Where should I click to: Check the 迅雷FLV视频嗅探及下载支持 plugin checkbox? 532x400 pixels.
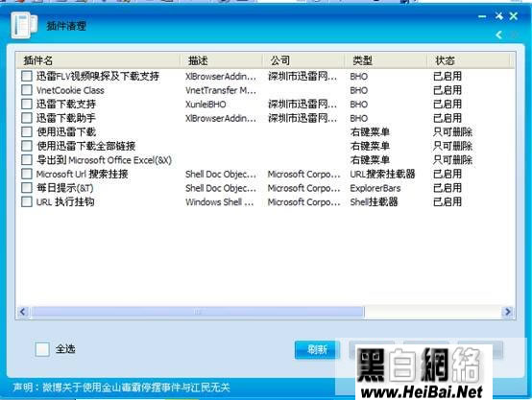pyautogui.click(x=27, y=76)
